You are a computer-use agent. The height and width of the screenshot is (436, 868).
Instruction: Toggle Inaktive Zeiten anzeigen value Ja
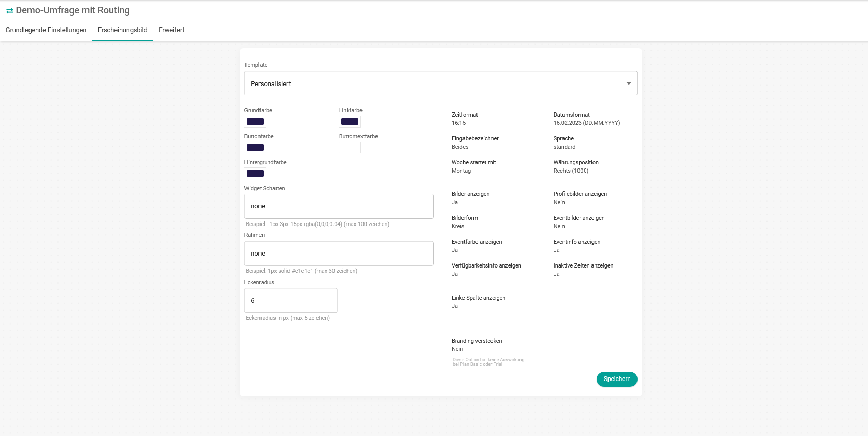click(x=557, y=274)
